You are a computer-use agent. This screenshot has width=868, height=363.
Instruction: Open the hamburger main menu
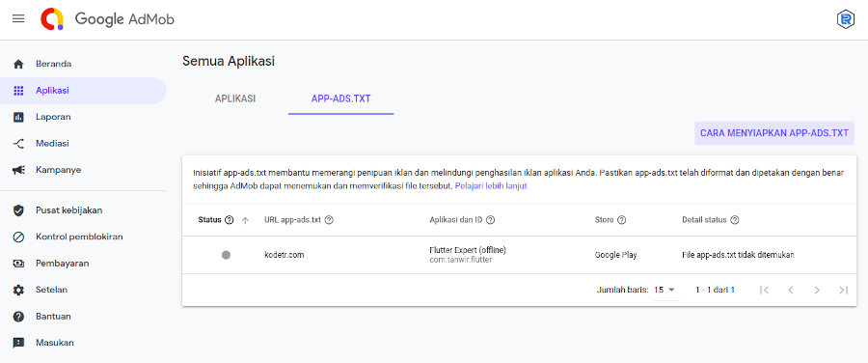[x=18, y=19]
